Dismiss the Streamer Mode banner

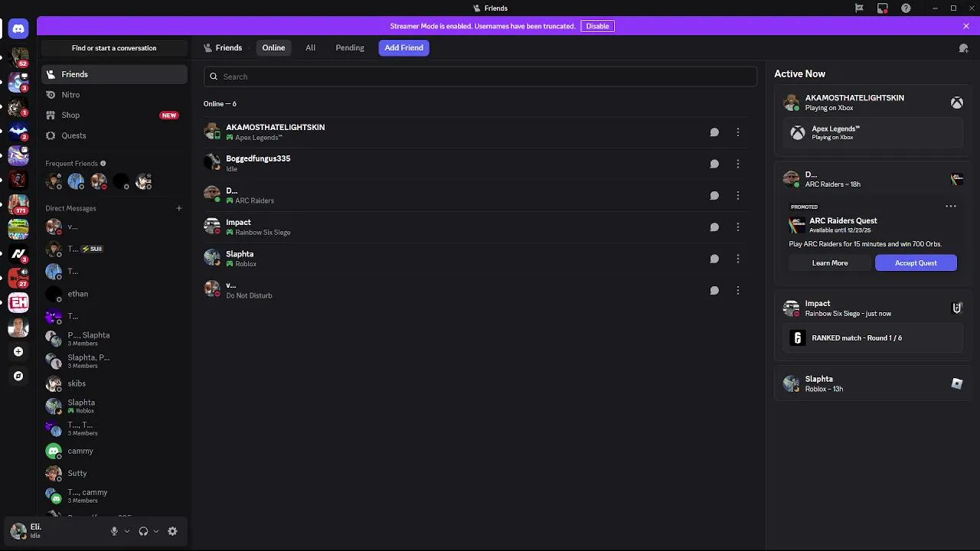[966, 26]
